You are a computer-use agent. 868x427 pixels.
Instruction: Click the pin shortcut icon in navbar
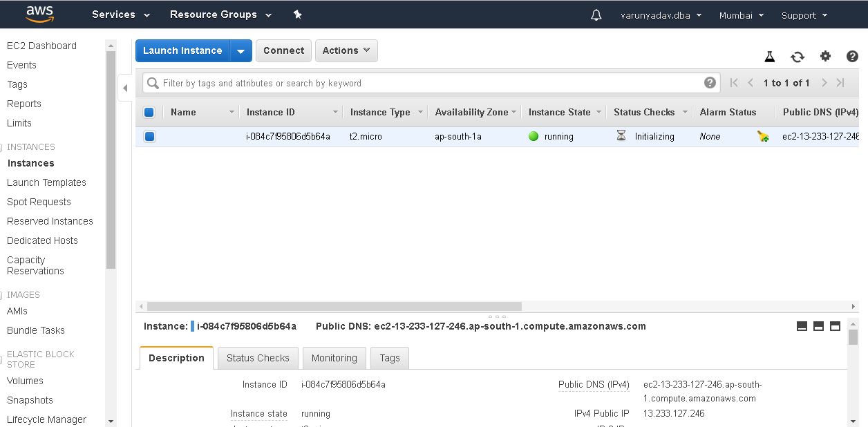click(x=298, y=15)
